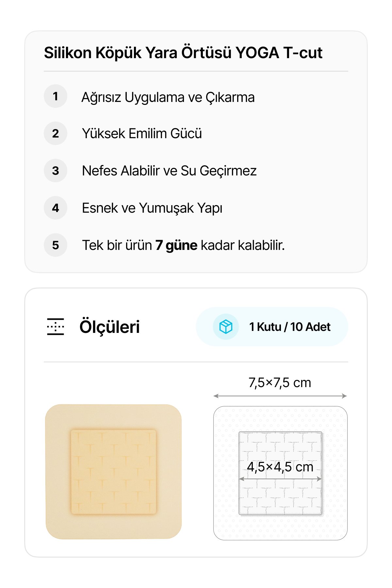
Task: Select the number 3 circle badge
Action: click(56, 171)
